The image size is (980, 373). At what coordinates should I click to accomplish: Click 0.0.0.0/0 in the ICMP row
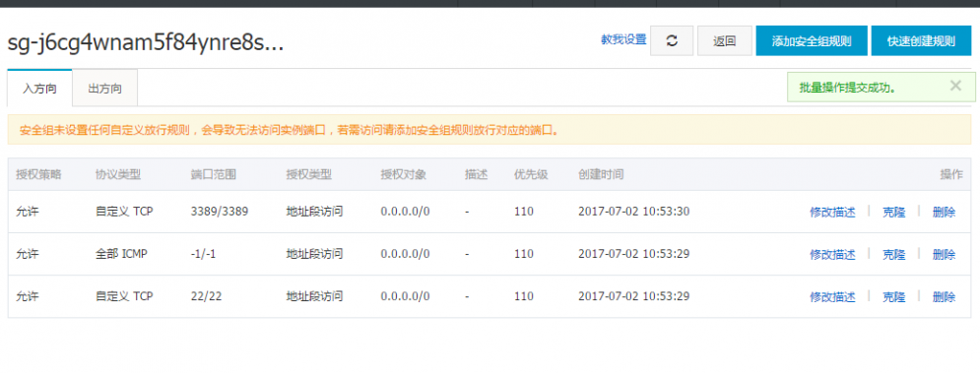click(x=405, y=254)
